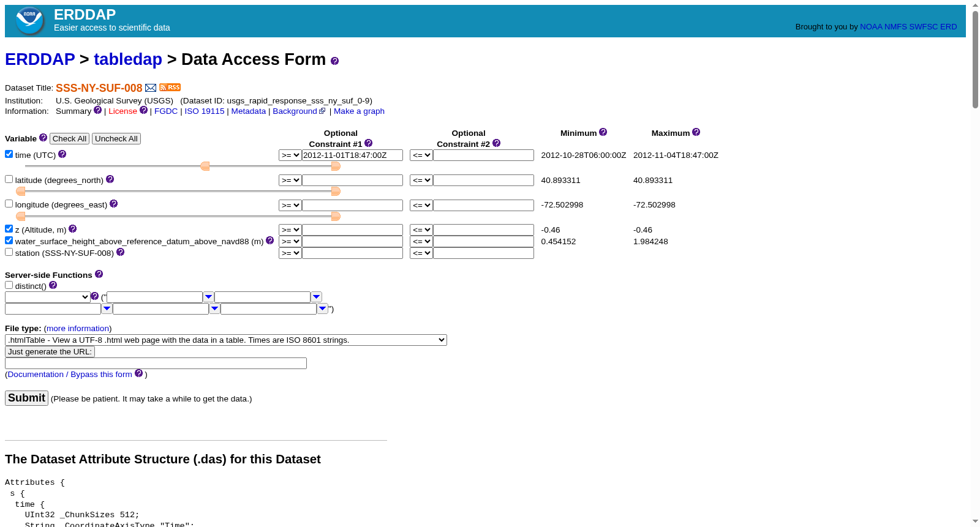Image resolution: width=980 pixels, height=527 pixels.
Task: Open help icon next to distinct()
Action: (x=53, y=285)
